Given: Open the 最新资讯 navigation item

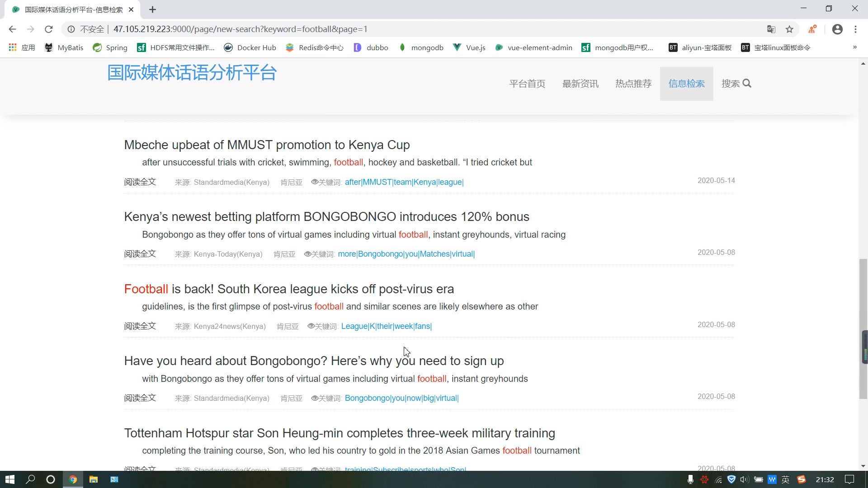Looking at the screenshot, I should [580, 84].
